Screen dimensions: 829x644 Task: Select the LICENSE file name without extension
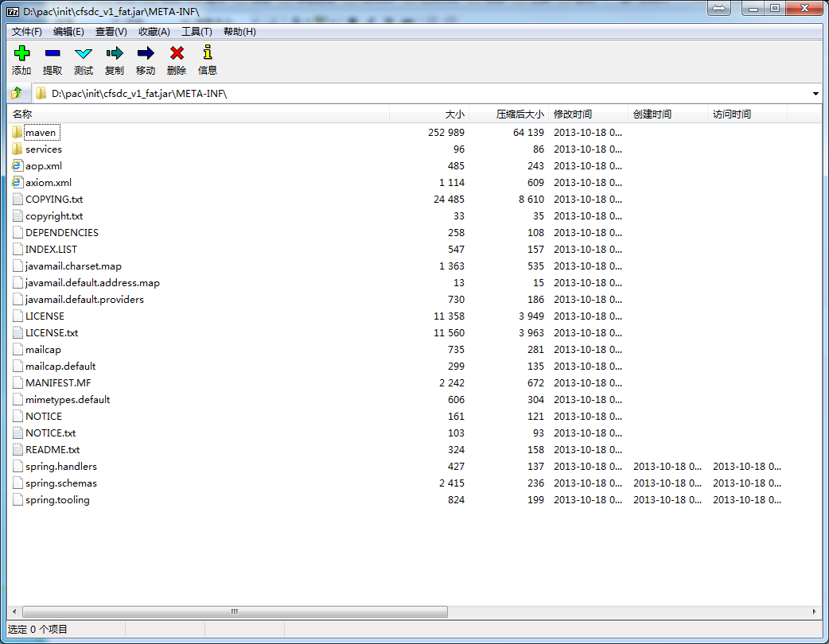point(45,316)
